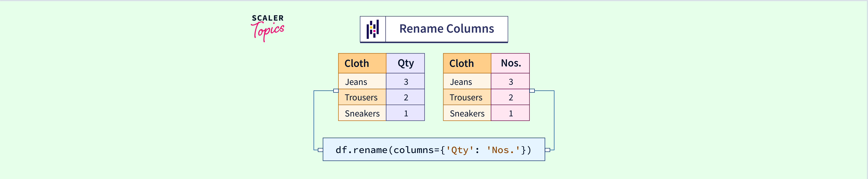Click the left connector handle of code box
The height and width of the screenshot is (179, 868).
(x=320, y=150)
